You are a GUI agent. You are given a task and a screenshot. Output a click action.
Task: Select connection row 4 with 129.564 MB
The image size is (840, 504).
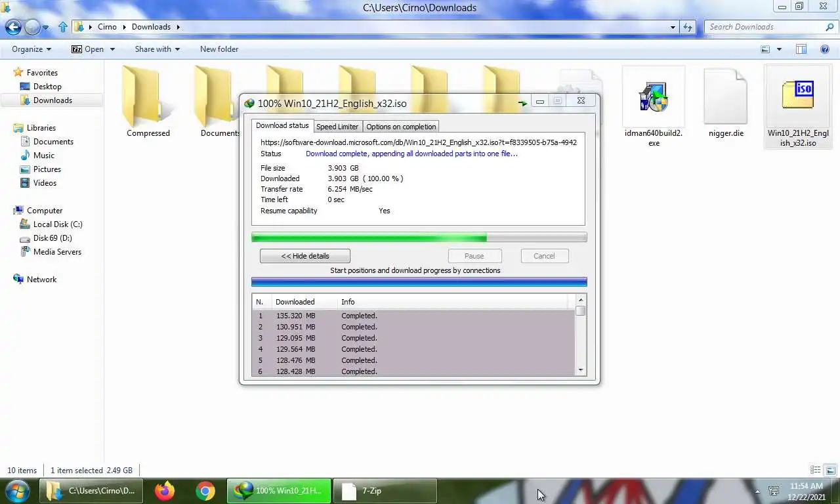413,349
